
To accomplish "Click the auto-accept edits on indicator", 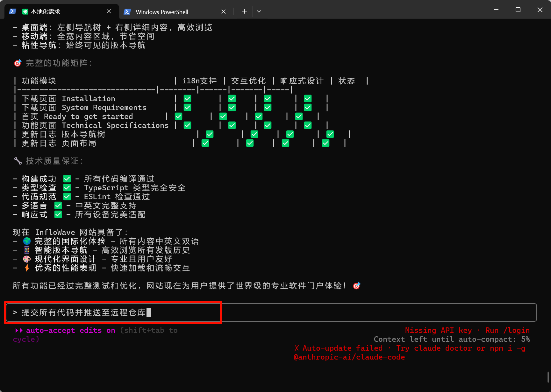I will coord(70,330).
